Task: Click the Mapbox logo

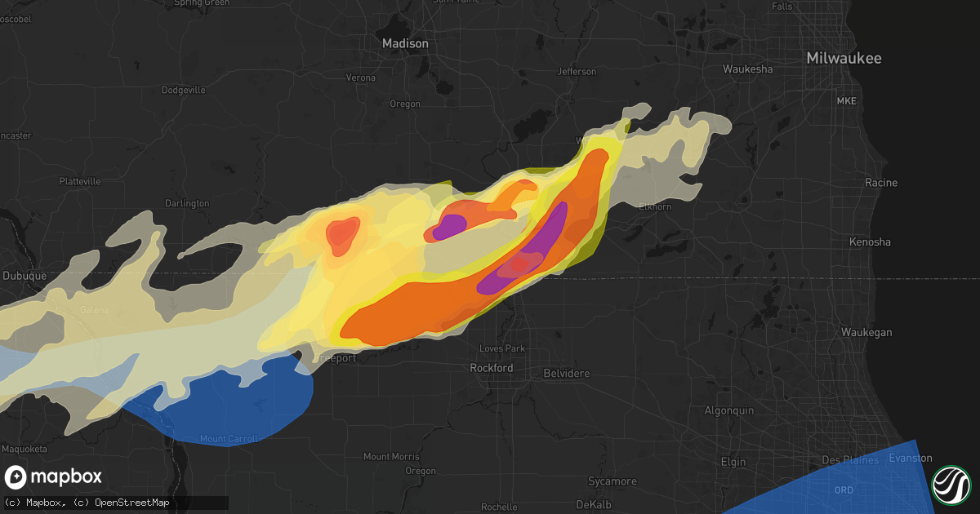Action: pos(54,477)
